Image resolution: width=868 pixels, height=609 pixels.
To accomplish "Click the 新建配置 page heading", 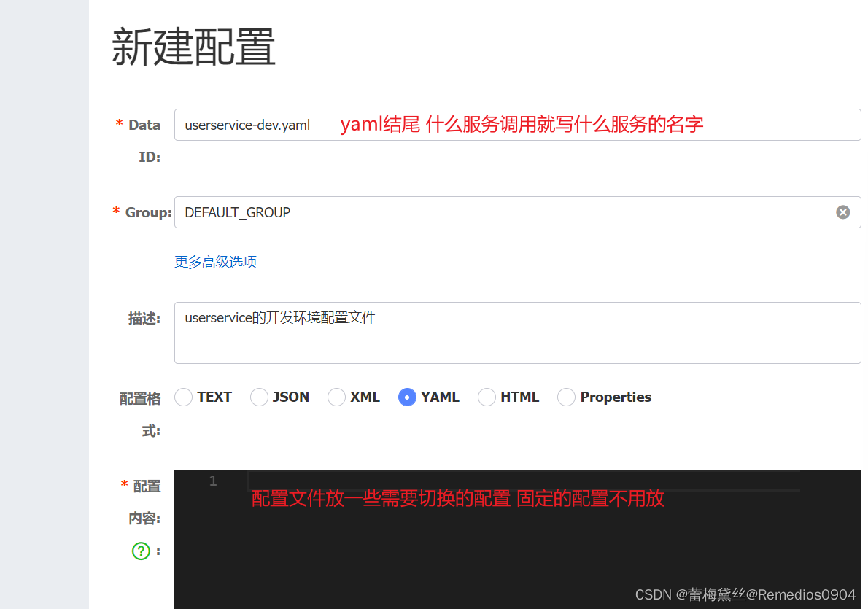I will coord(193,48).
